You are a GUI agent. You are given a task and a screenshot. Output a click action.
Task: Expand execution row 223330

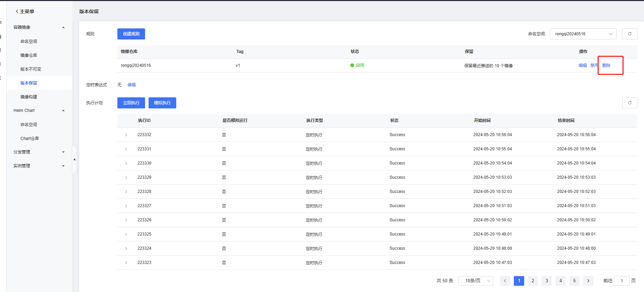point(126,163)
